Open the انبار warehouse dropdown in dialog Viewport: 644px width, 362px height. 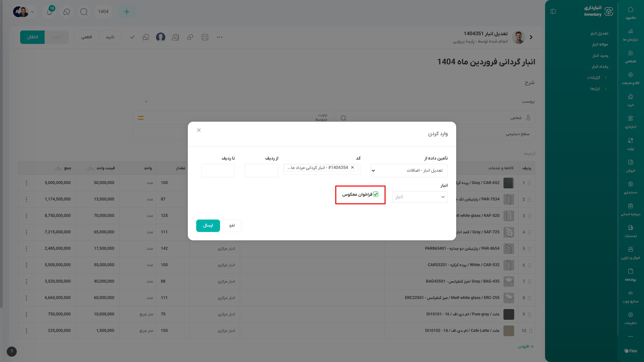(x=420, y=197)
